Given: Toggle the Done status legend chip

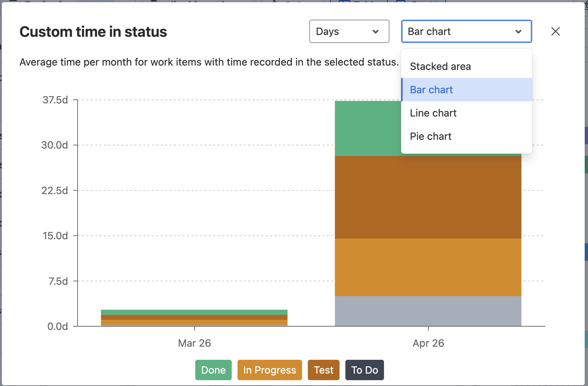Looking at the screenshot, I should click(x=213, y=370).
